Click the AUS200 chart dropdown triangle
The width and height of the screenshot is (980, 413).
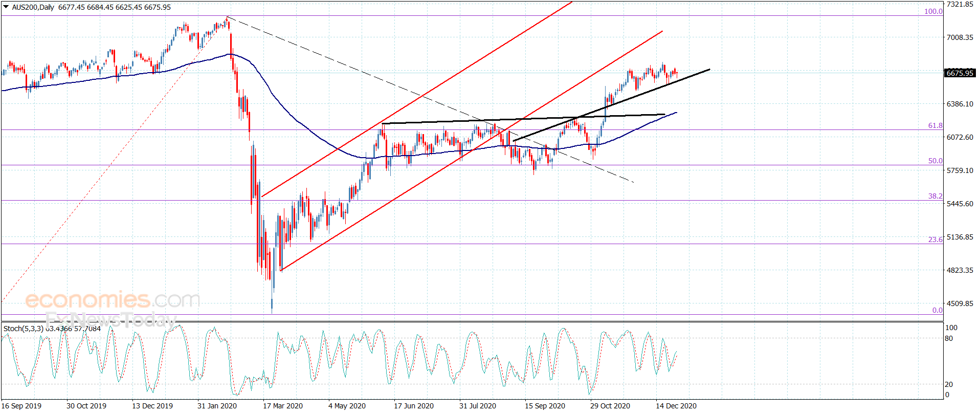6,7
